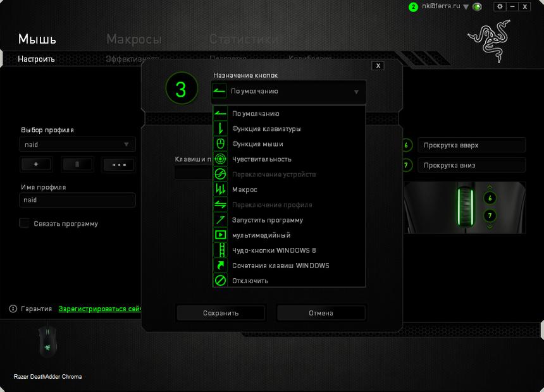Image resolution: width=544 pixels, height=392 pixels.
Task: Click the add profile plus button
Action: [36, 164]
